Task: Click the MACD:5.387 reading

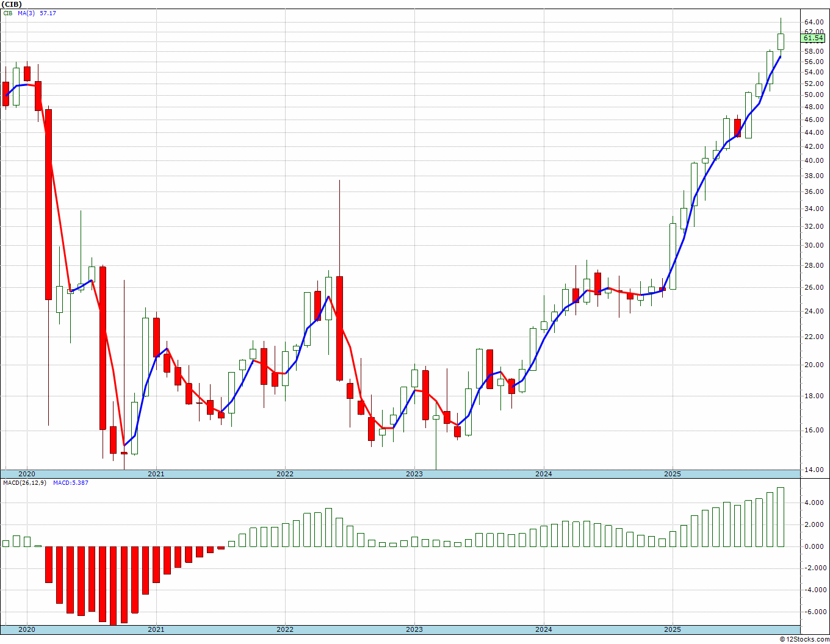Action: pyautogui.click(x=71, y=483)
